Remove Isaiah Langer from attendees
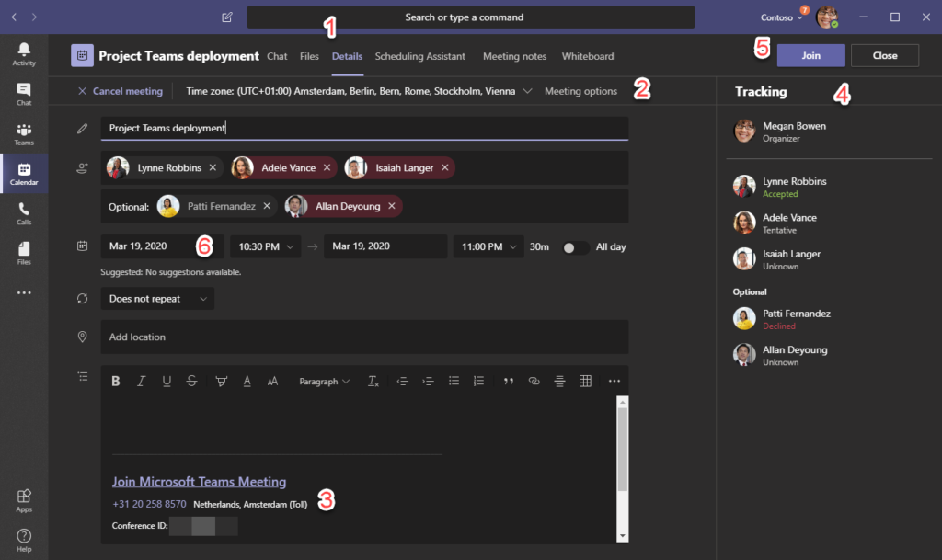 pyautogui.click(x=445, y=167)
